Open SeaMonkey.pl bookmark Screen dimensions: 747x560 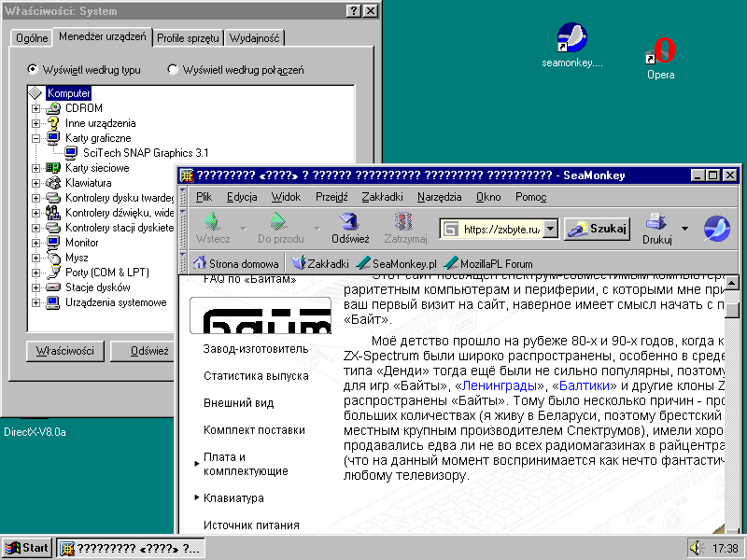pyautogui.click(x=396, y=263)
